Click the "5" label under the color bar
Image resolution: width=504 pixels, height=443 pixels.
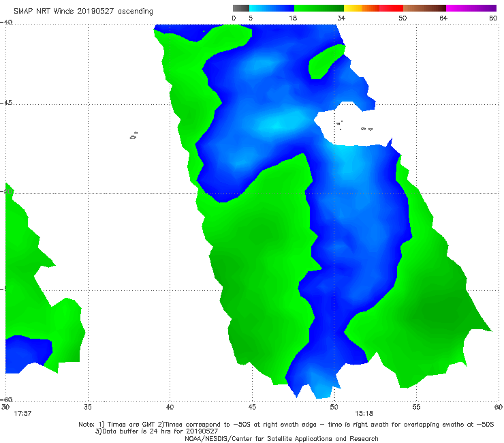251,18
